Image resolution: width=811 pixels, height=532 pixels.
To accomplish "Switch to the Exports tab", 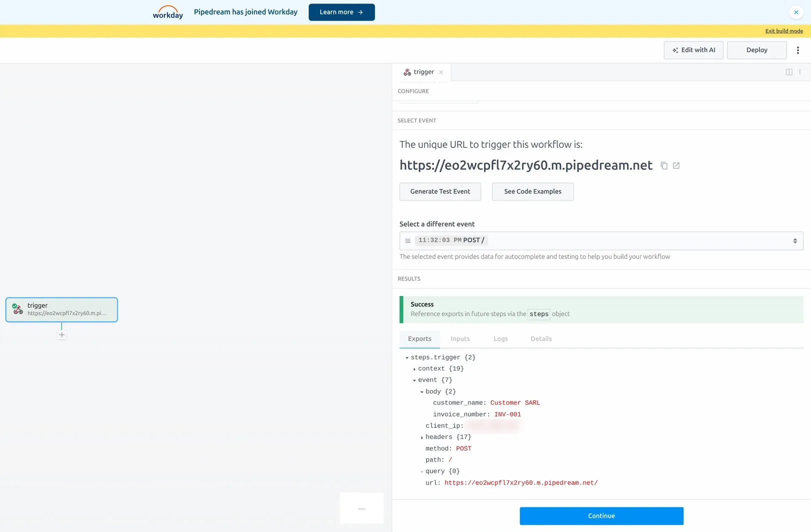I will click(x=419, y=339).
